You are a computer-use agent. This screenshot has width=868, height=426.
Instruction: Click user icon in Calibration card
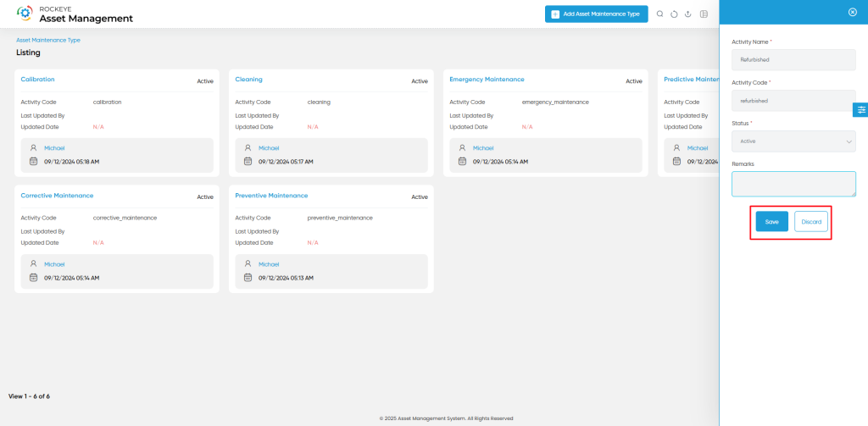pos(33,147)
